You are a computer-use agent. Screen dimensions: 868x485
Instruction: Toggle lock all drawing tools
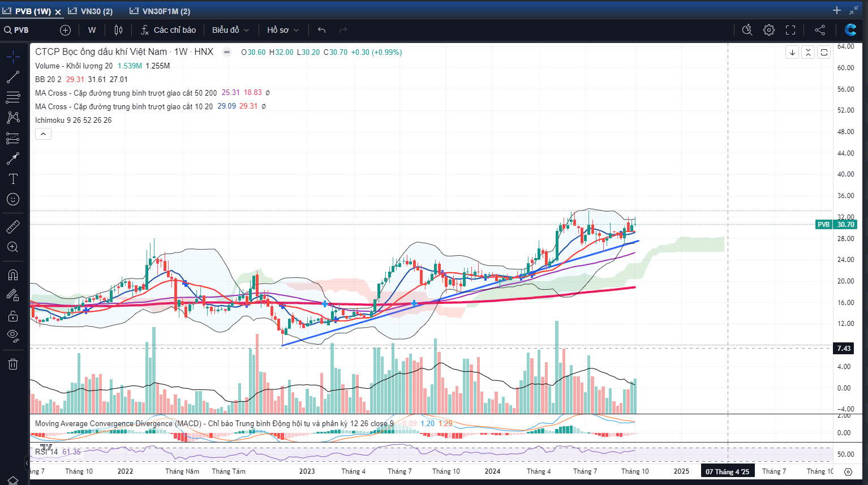[x=13, y=316]
